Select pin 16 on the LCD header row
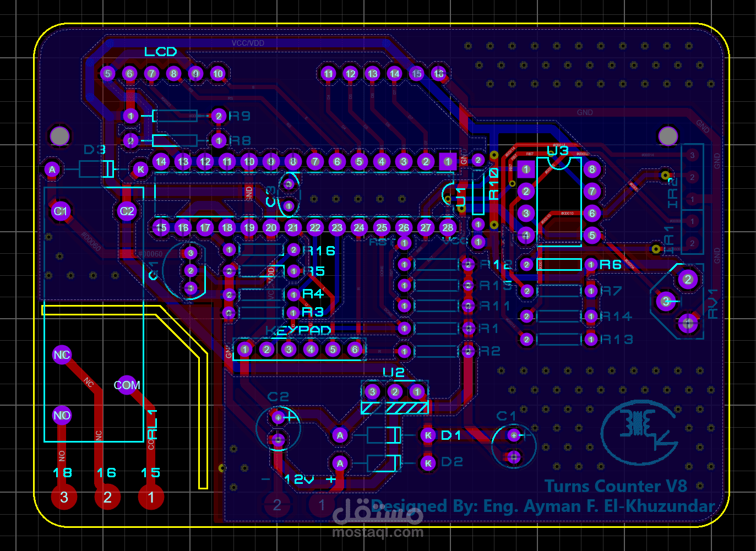The height and width of the screenshot is (551, 756). 438,73
